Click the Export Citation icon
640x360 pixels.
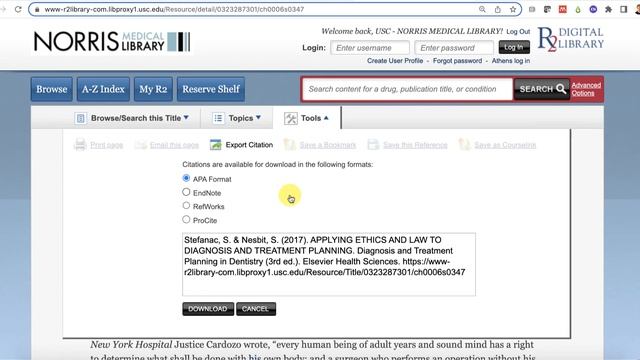coord(216,144)
